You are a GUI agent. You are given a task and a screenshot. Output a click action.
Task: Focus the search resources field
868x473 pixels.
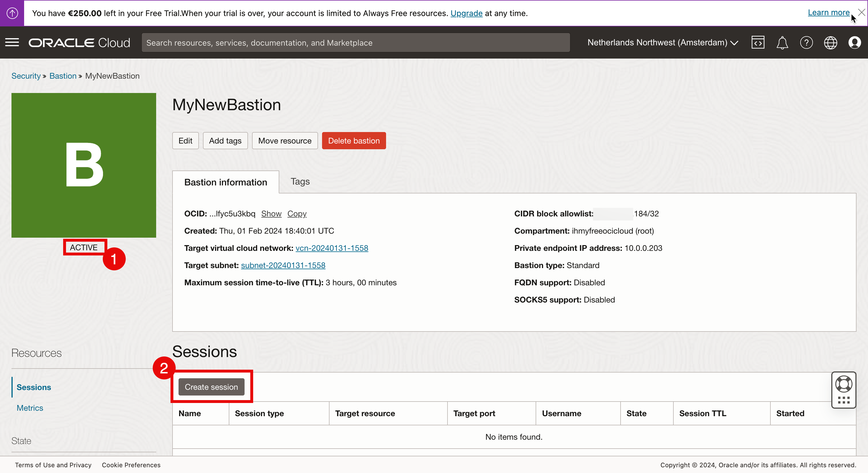[x=355, y=43]
